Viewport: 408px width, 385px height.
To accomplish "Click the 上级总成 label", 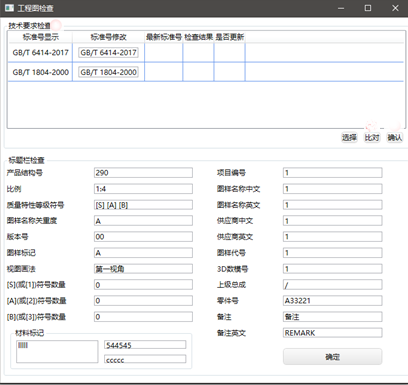I will pos(231,285).
